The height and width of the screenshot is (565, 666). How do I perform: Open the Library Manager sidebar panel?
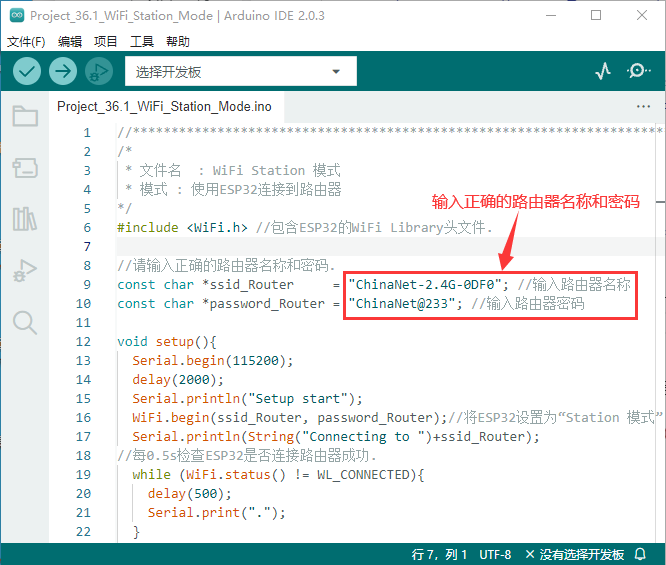pos(25,219)
